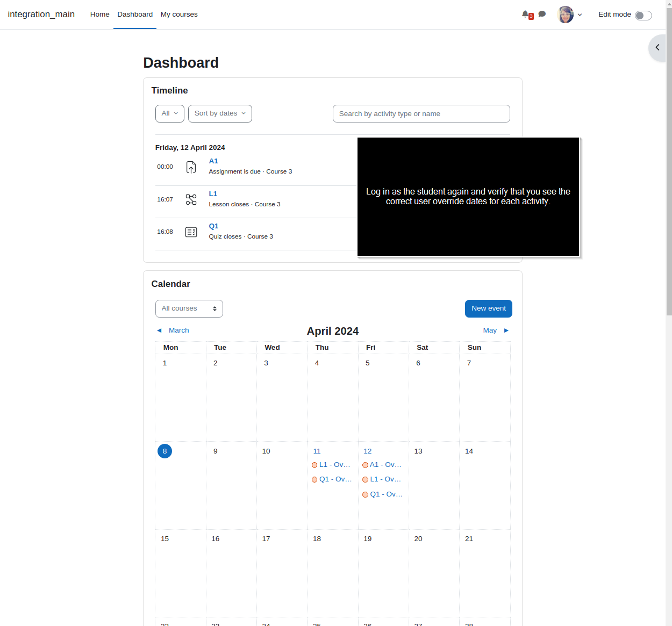Click the left arrow before March
This screenshot has height=626, width=672.
pos(159,330)
